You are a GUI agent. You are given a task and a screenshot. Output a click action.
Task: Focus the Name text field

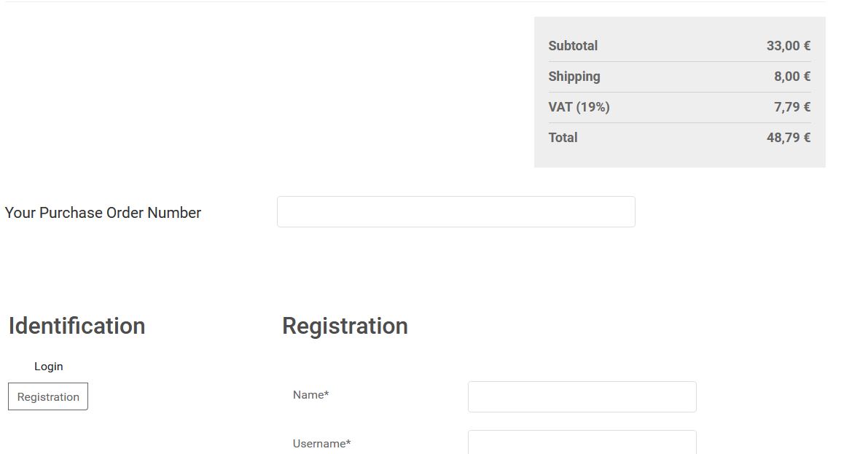pyautogui.click(x=582, y=396)
